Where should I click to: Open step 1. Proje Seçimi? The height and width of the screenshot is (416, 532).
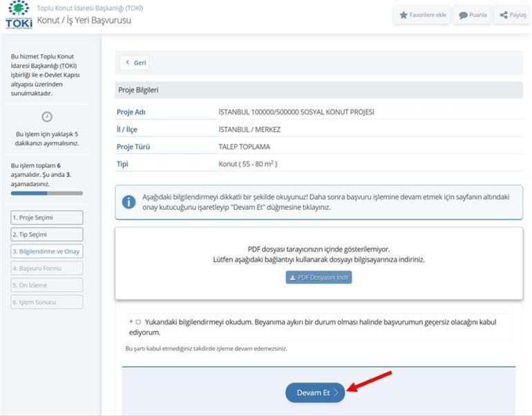(x=47, y=218)
